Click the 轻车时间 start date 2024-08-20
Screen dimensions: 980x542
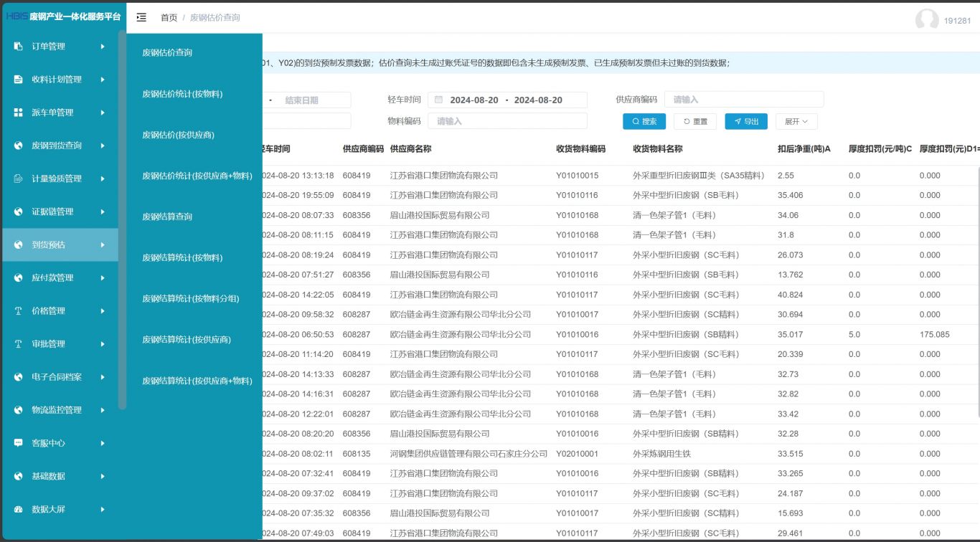474,100
